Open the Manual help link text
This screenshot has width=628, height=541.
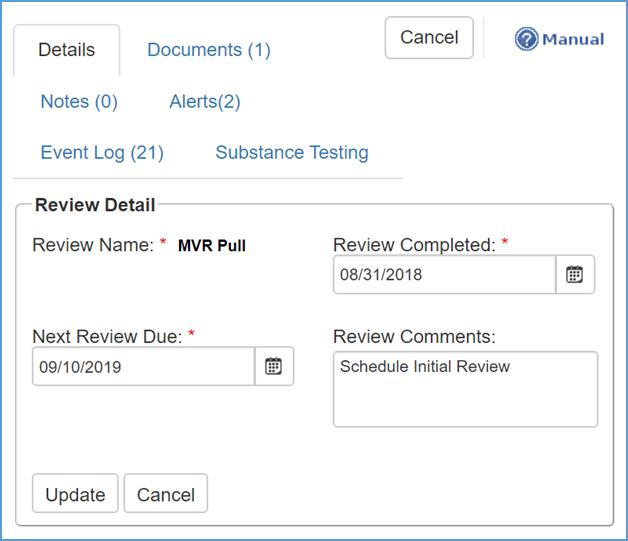[573, 40]
